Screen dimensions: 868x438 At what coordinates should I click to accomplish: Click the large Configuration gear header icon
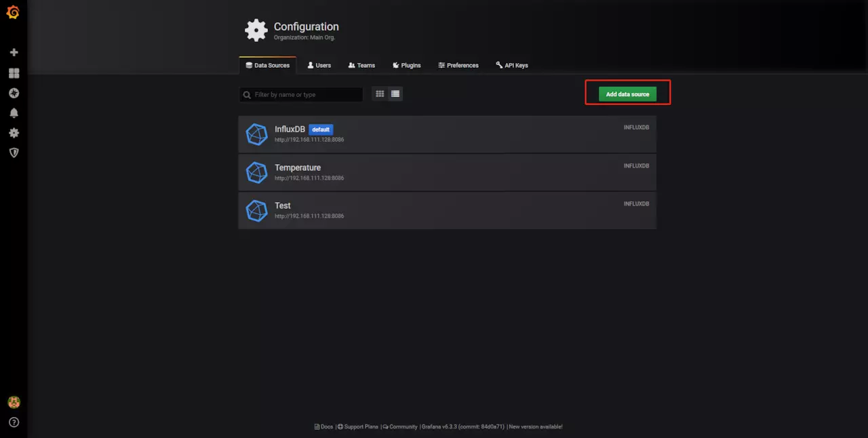256,30
